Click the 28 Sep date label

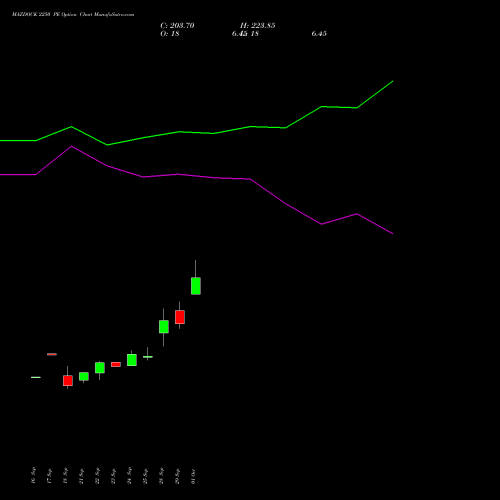[161, 475]
